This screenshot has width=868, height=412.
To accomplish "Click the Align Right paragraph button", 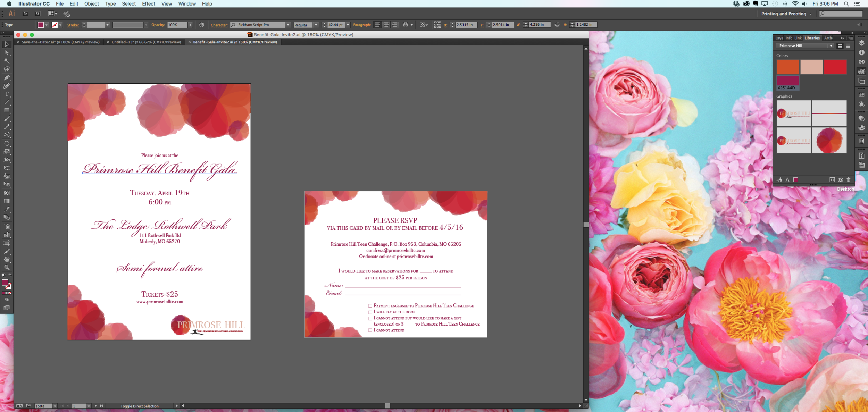I will [394, 25].
